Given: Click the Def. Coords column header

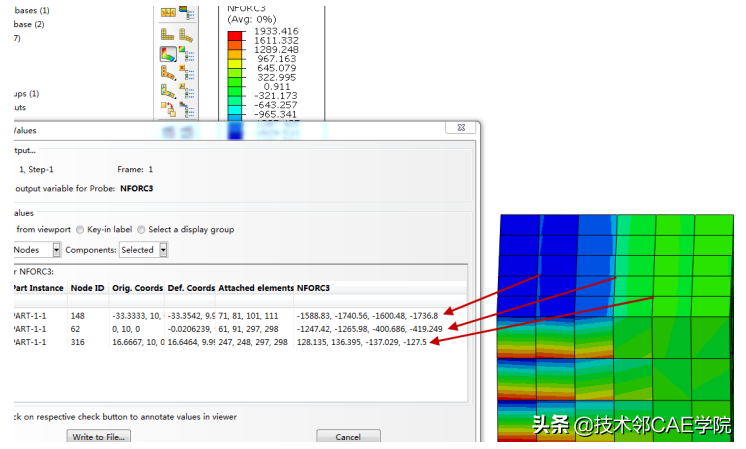Looking at the screenshot, I should [190, 288].
